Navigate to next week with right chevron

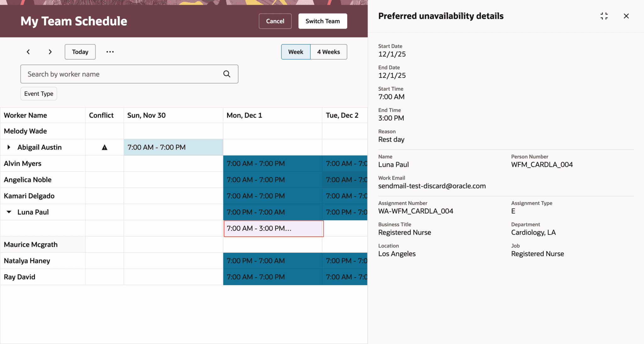50,52
